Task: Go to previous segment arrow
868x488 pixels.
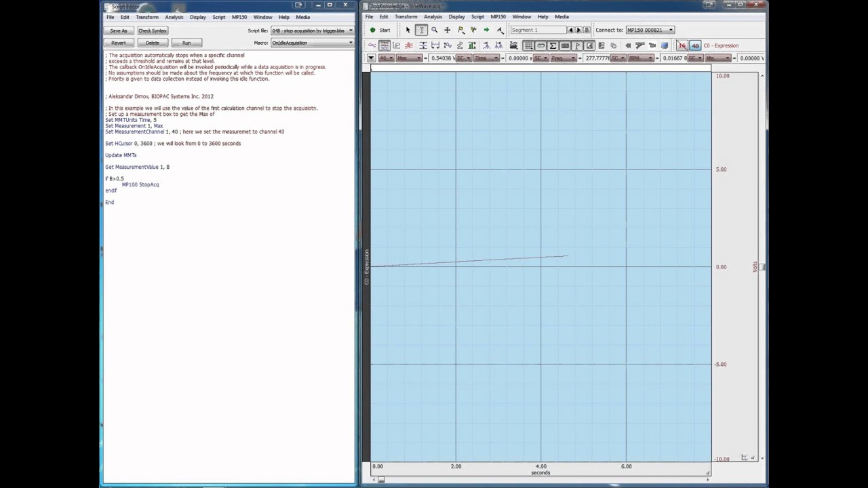Action: pyautogui.click(x=570, y=30)
